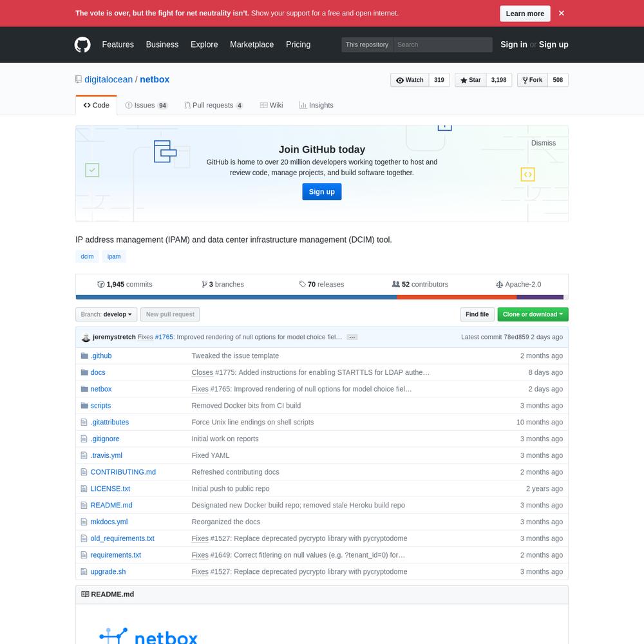Dismiss the Join GitHub today banner
Screen dimensions: 644x644
(x=543, y=143)
